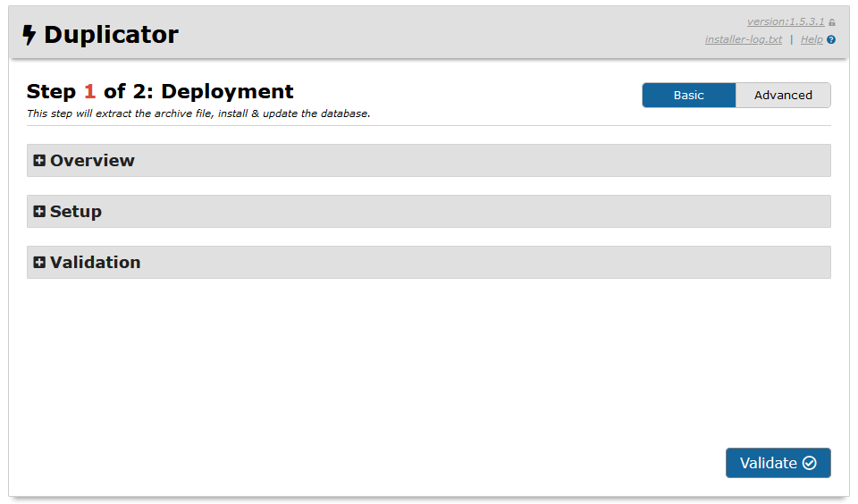Expand the Validation section
The width and height of the screenshot is (858, 504).
pyautogui.click(x=428, y=262)
